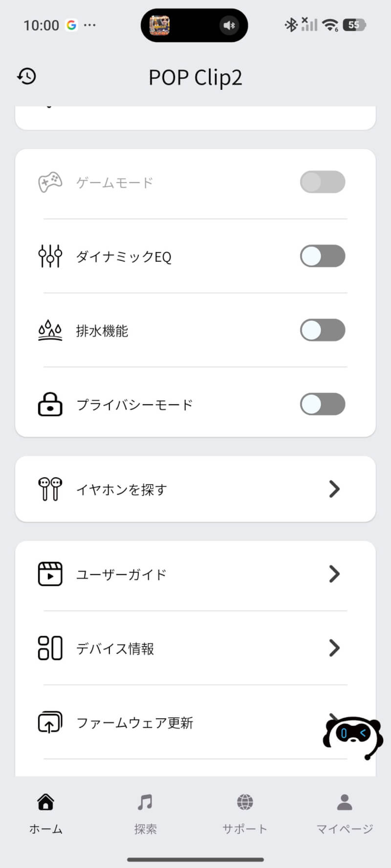Click the earbuds icon for イヤホンを探す
This screenshot has width=391, height=868.
coord(50,489)
